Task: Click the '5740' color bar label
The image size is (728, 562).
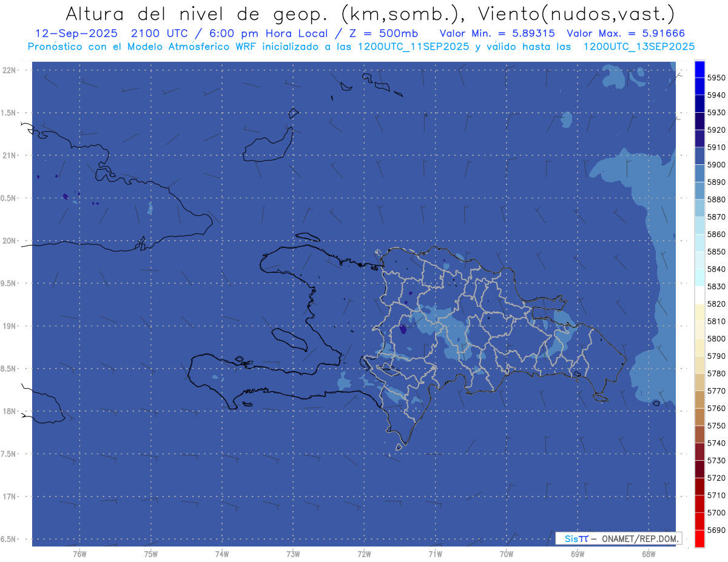Action: click(716, 443)
